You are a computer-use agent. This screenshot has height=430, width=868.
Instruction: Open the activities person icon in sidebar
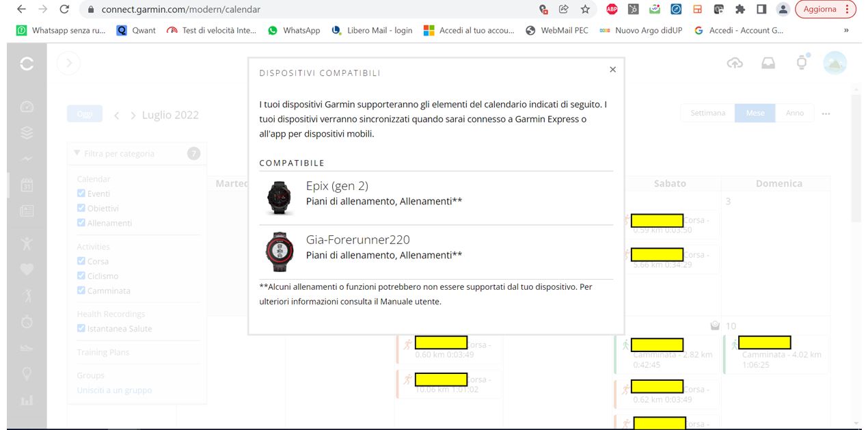tap(27, 243)
